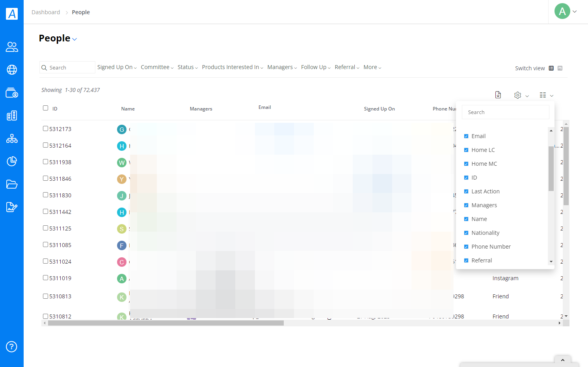
Task: Click the export download file icon
Action: tap(498, 95)
